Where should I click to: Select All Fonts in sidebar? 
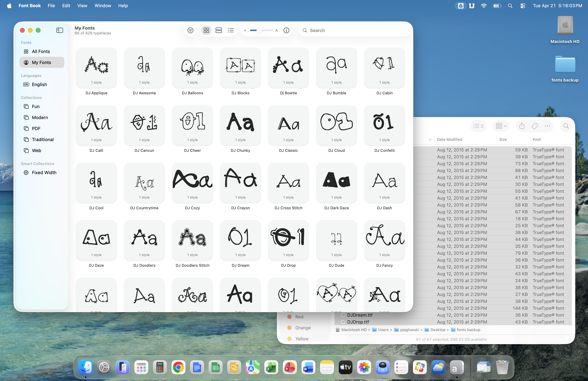click(x=41, y=51)
